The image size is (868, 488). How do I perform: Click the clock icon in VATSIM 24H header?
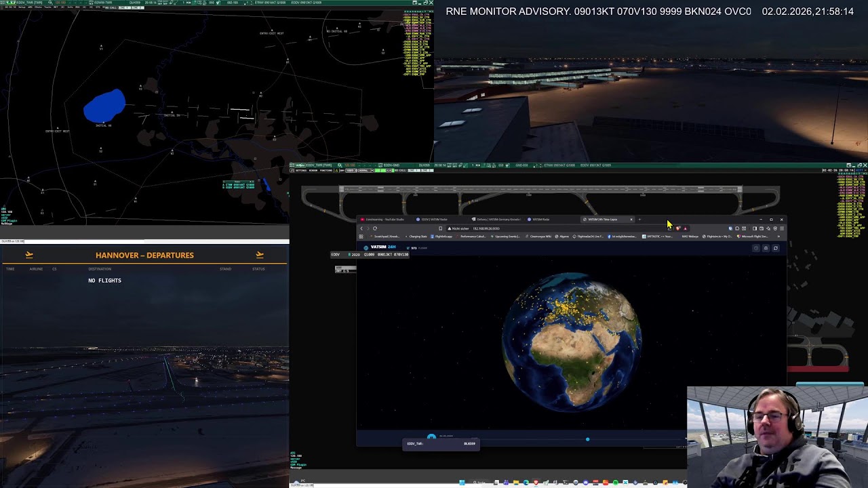pyautogui.click(x=756, y=248)
